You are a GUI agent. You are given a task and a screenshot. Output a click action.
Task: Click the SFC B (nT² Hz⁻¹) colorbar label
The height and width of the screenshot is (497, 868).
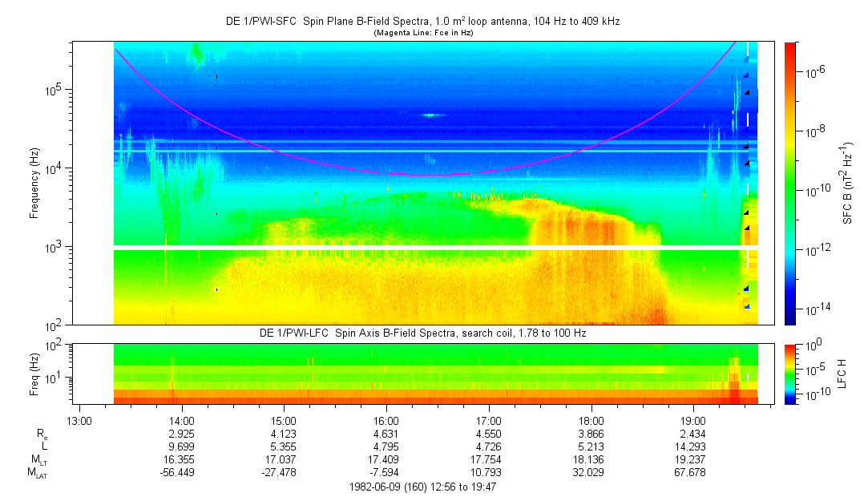coord(847,183)
